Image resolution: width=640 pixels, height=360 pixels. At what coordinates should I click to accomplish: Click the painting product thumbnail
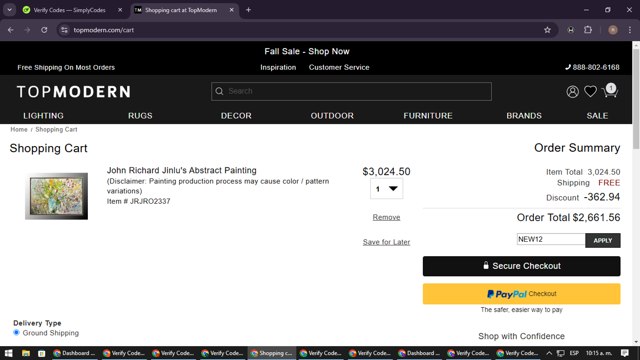[x=56, y=196]
